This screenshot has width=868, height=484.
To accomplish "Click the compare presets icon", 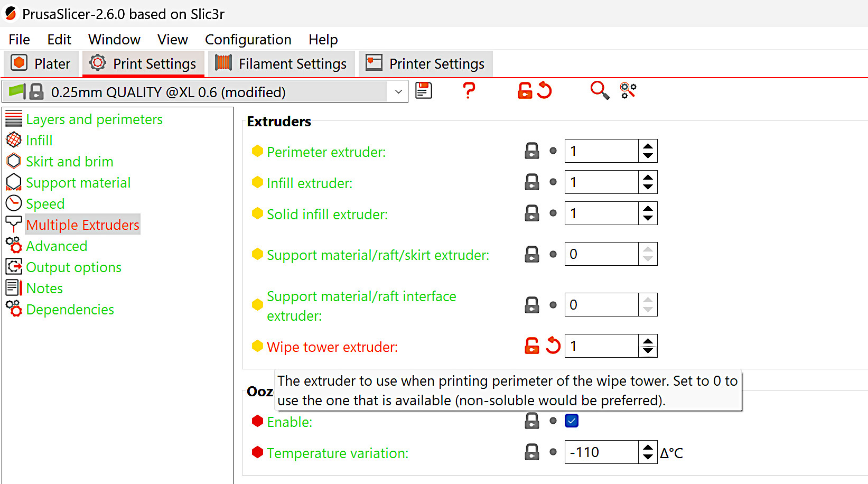I will pos(628,90).
